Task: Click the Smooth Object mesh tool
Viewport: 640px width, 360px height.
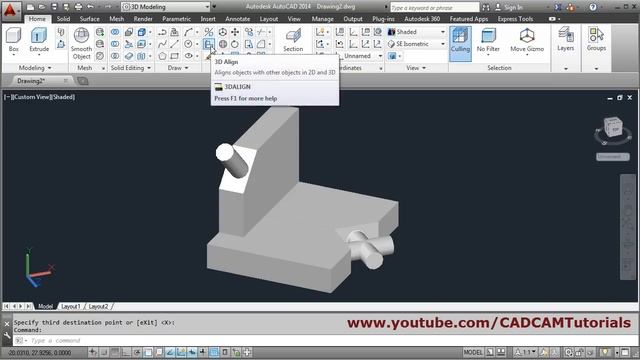Action: (x=81, y=44)
